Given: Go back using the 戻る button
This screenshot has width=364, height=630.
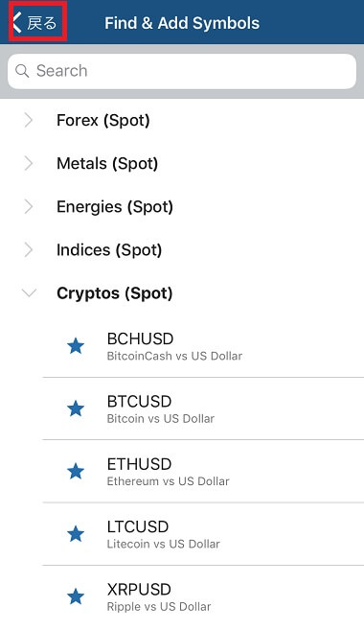Looking at the screenshot, I should [37, 22].
